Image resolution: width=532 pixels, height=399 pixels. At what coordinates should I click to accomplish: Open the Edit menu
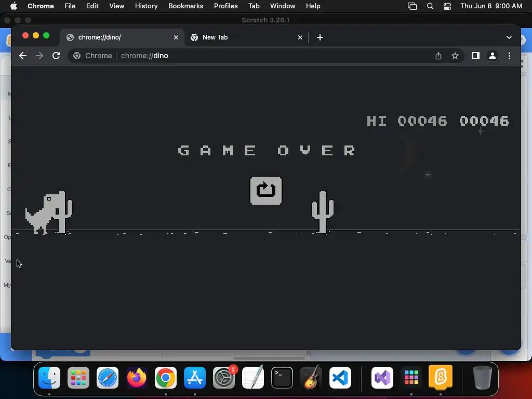point(92,6)
